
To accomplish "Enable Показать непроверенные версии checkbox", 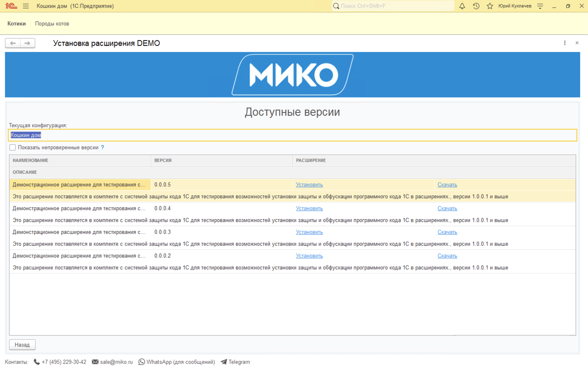I will click(12, 147).
